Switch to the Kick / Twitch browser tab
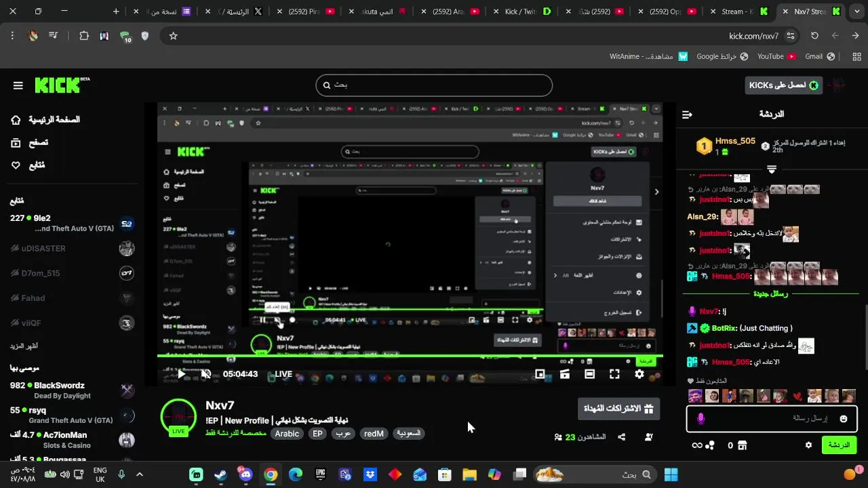Image resolution: width=868 pixels, height=488 pixels. click(523, 12)
